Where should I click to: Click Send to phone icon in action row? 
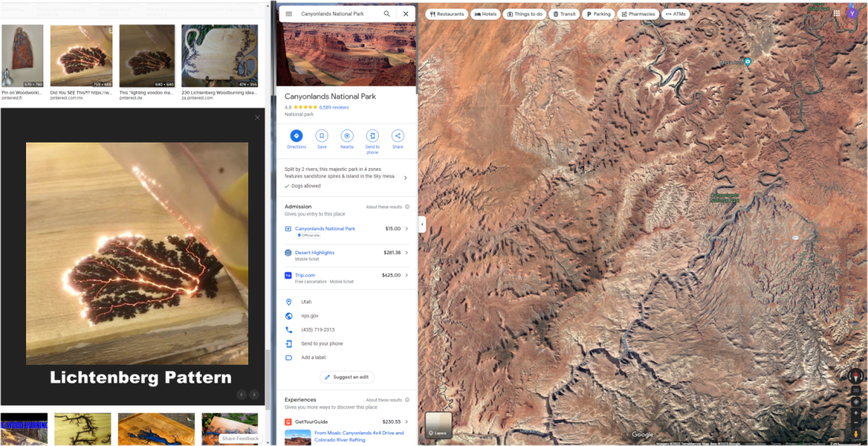[x=373, y=135]
